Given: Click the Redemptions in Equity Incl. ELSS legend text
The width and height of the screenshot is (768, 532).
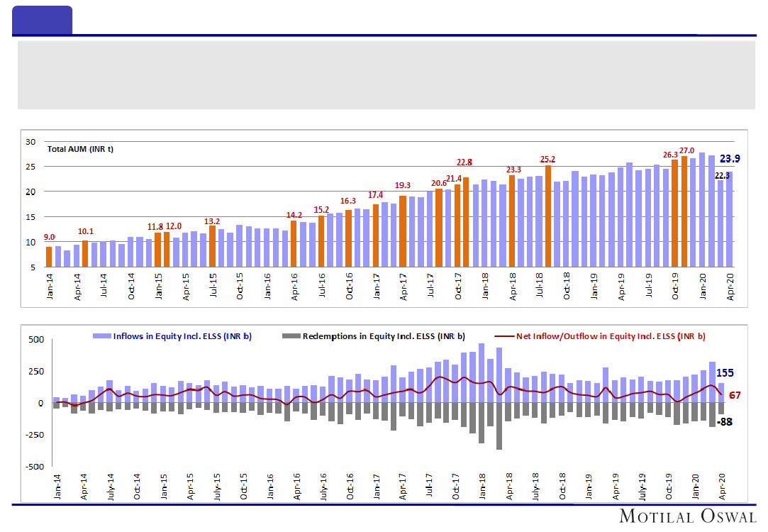Looking at the screenshot, I should [x=384, y=336].
